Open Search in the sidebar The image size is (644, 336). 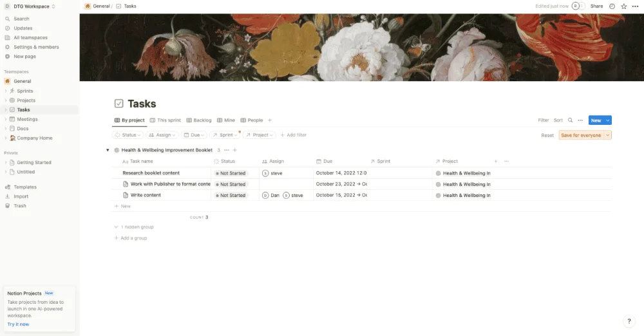coord(21,19)
